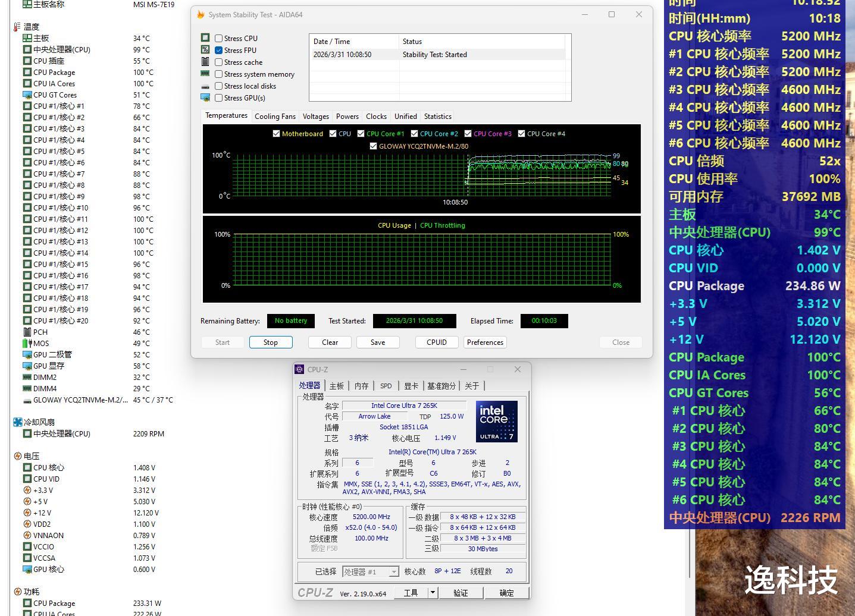Screen dimensions: 855x616
Task: Click the Stress system memory RAM icon
Action: (x=205, y=74)
